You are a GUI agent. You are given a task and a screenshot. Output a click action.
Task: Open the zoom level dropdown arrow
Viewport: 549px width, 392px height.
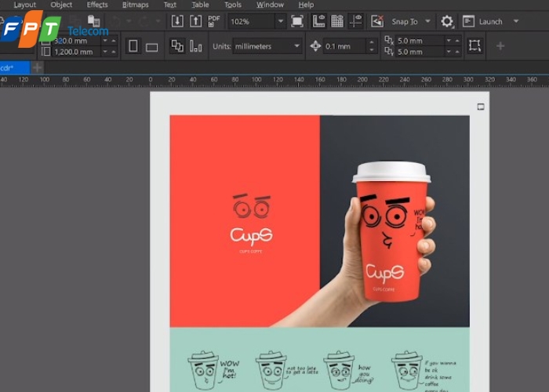[281, 21]
